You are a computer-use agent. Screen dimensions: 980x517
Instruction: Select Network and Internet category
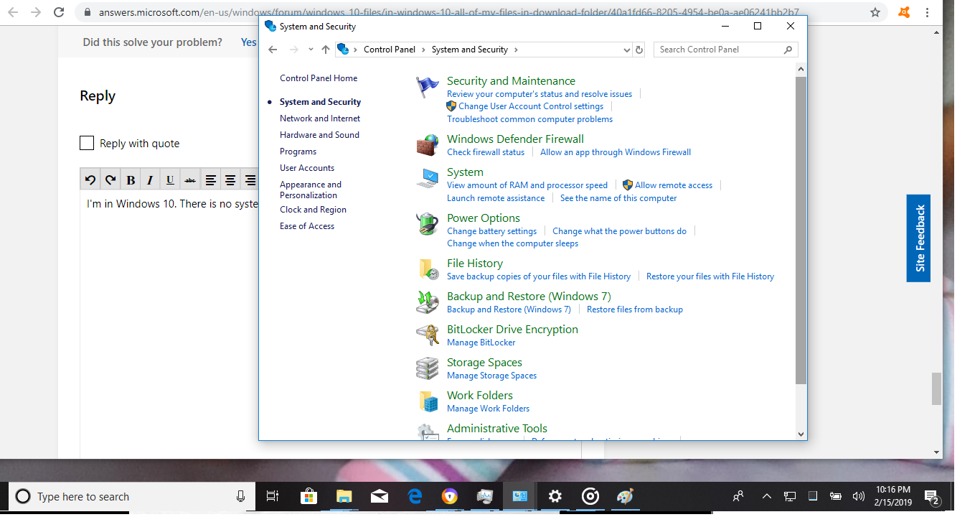320,118
